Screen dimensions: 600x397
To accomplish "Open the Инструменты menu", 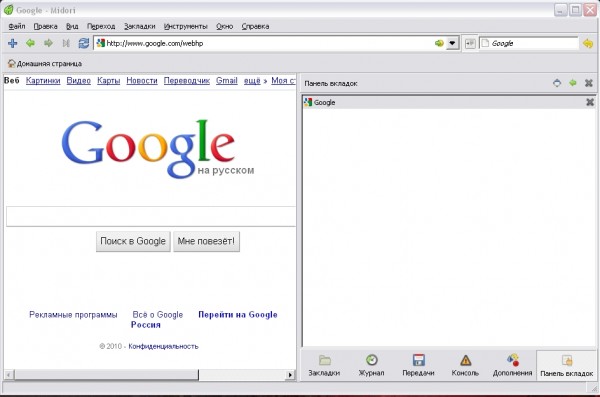I will tap(186, 26).
